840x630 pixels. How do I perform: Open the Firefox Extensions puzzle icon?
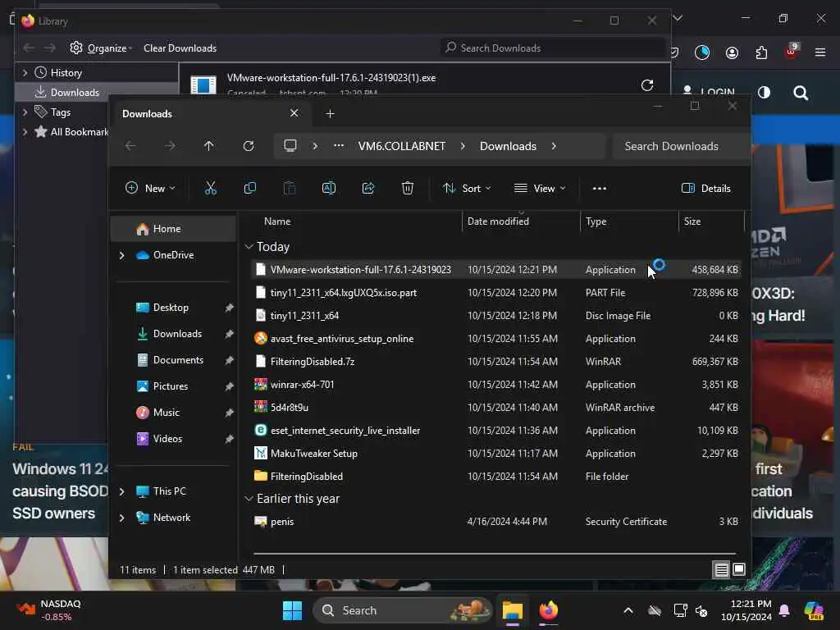coord(761,52)
